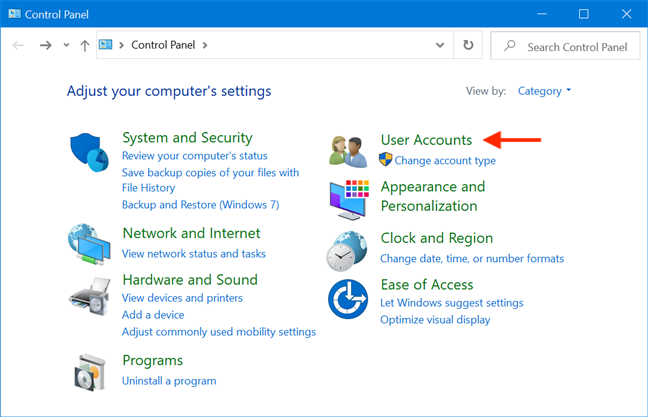Expand the address bar history dropdown
Viewport: 648px width, 417px height.
click(x=440, y=45)
